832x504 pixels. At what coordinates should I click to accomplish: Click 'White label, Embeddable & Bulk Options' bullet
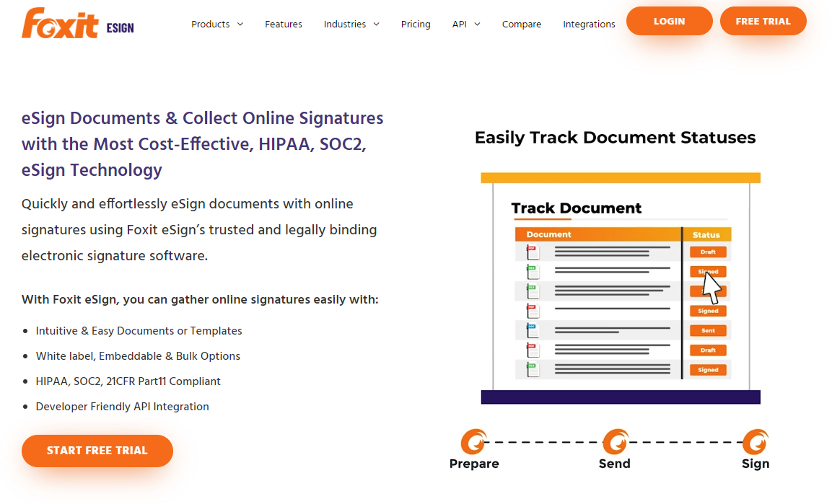coord(138,356)
